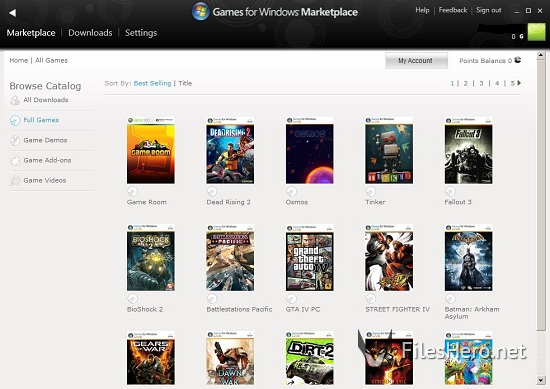Open the DiRT 2 cover thumbnail
550x389 pixels.
310,358
